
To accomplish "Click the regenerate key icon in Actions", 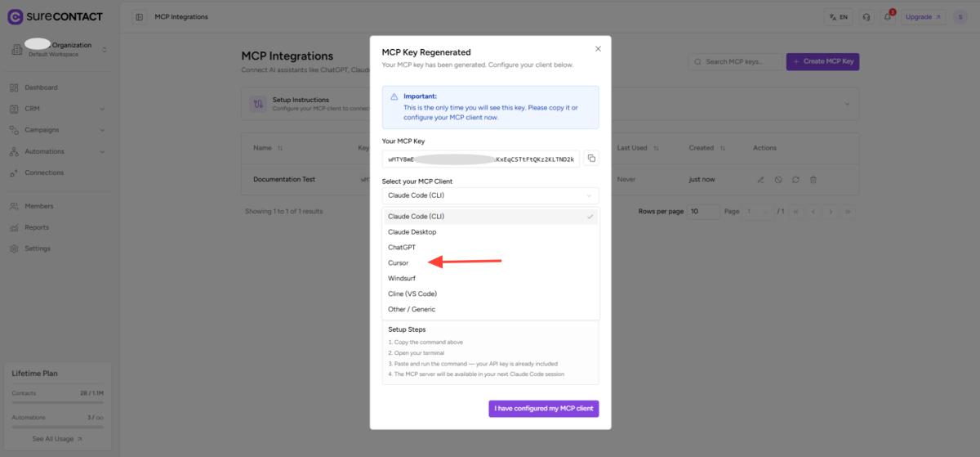I will pos(795,179).
